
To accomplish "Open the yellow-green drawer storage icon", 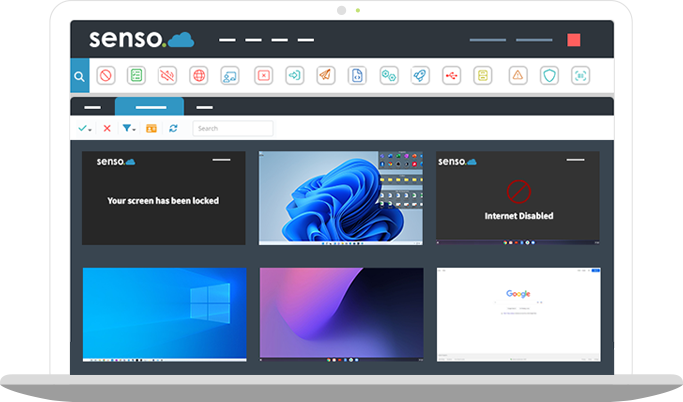I will (x=483, y=75).
